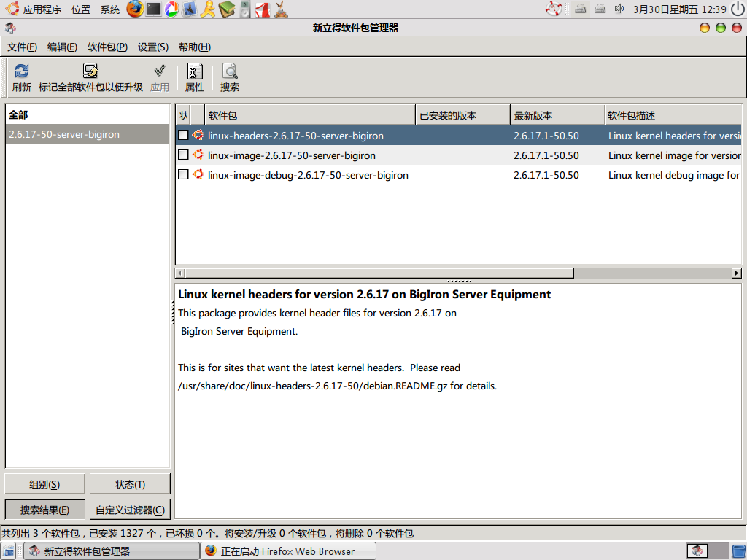Click the Synaptic window title bar icon
Screen dimensions: 747x560
tap(10, 28)
